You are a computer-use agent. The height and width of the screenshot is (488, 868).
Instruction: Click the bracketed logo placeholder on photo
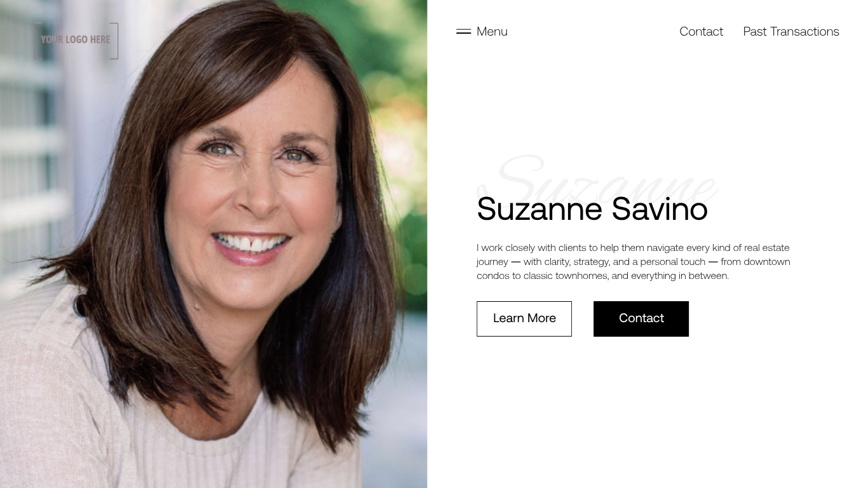[76, 40]
